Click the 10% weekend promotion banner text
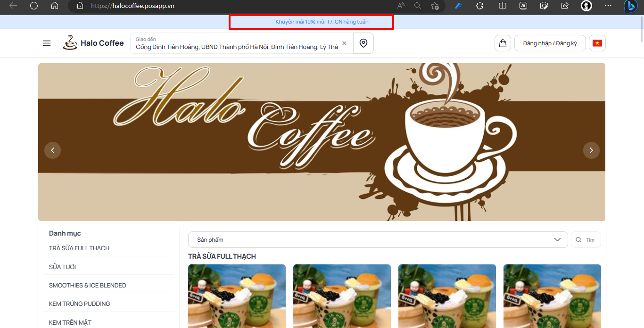Image resolution: width=644 pixels, height=328 pixels. pos(322,22)
